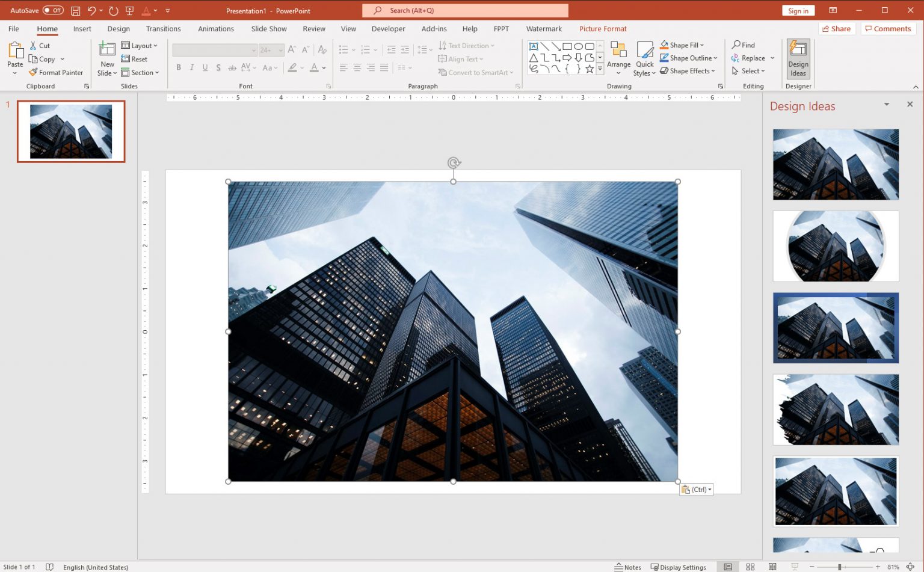
Task: Select the Format Painter tool
Action: (x=56, y=72)
